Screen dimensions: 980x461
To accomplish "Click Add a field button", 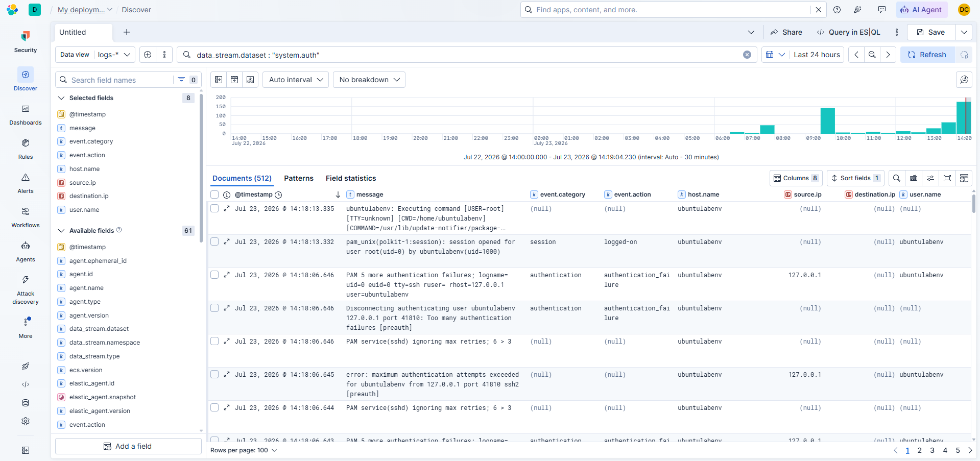I will (128, 446).
